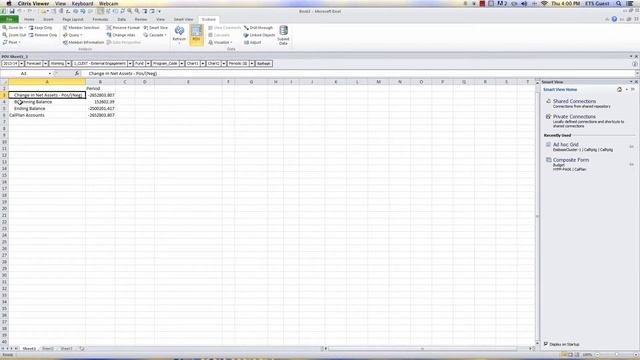Open the File tab
The width and height of the screenshot is (640, 360).
tap(9, 19)
